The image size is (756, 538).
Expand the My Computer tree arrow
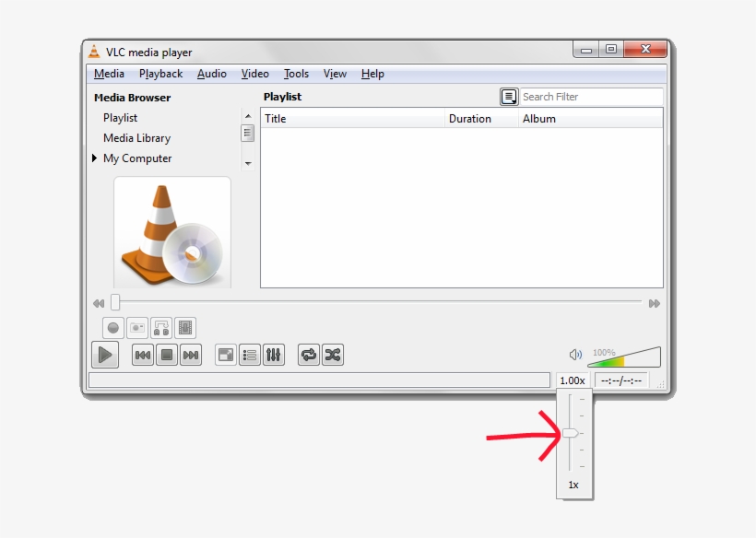(94, 158)
